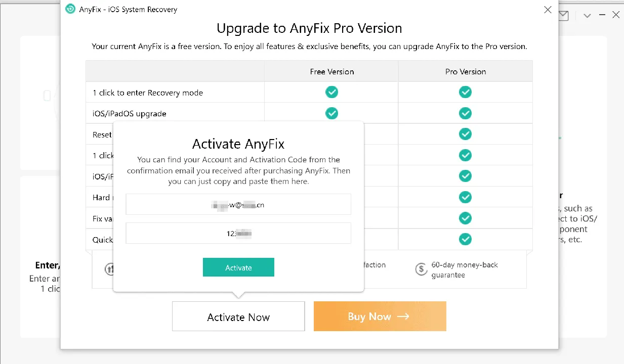Click the AnyFix logo in title bar
Screen dimensions: 624x364
pos(70,9)
